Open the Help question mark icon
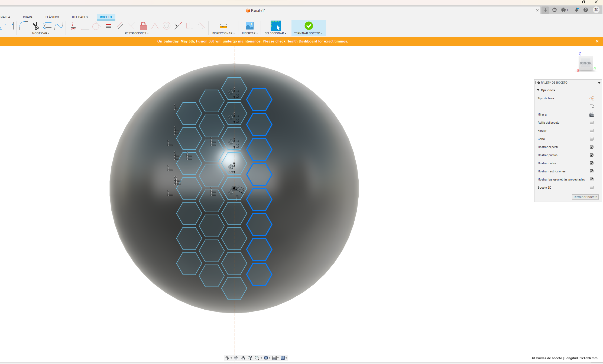This screenshot has width=603, height=364. pos(586,10)
